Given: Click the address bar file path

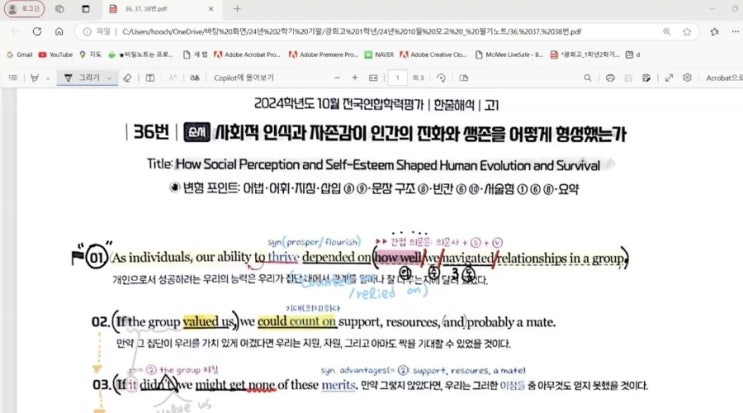Looking at the screenshot, I should point(351,32).
